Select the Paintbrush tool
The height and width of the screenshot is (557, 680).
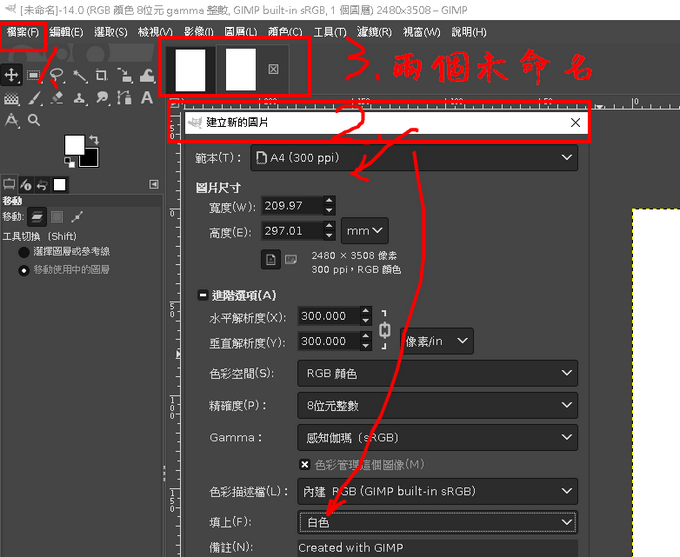[34, 98]
